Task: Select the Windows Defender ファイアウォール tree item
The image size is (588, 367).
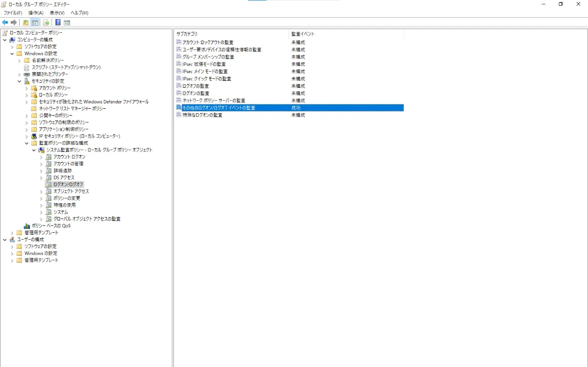Action: pyautogui.click(x=94, y=101)
